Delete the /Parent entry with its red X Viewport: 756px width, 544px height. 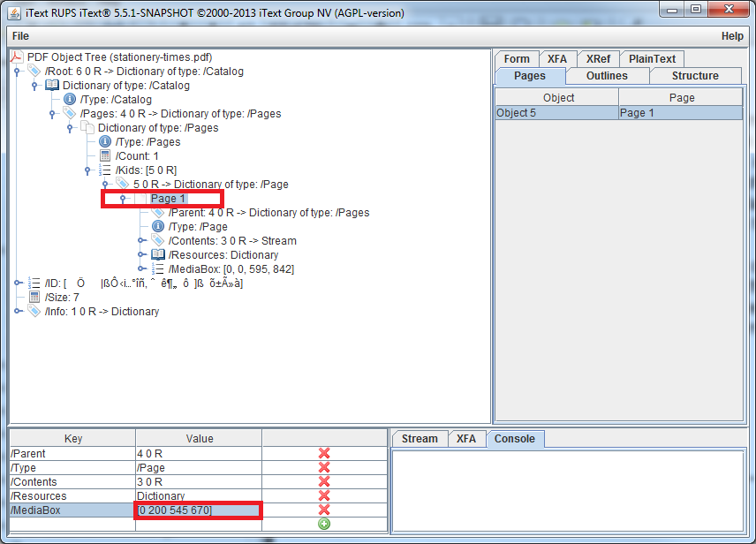click(323, 453)
